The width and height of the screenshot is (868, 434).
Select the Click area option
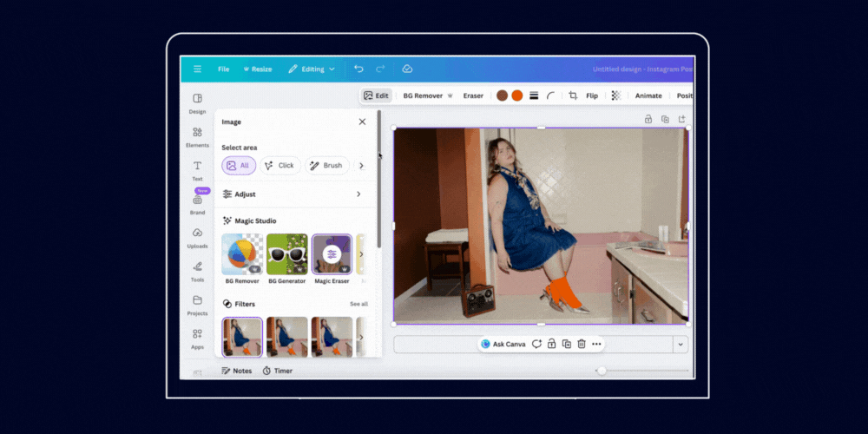tap(280, 166)
